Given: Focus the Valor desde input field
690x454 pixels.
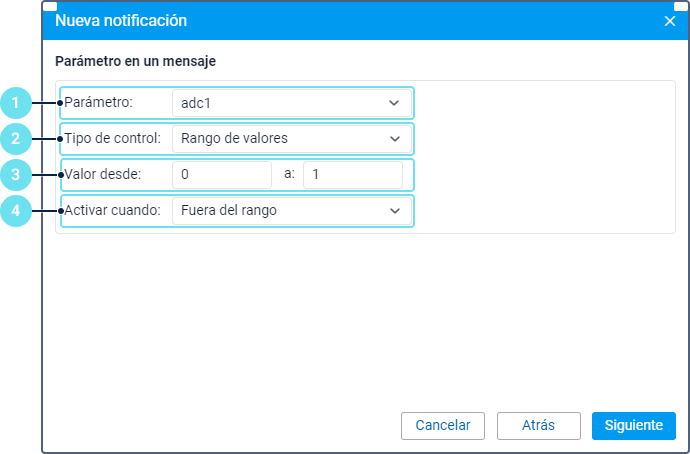Looking at the screenshot, I should [x=222, y=175].
